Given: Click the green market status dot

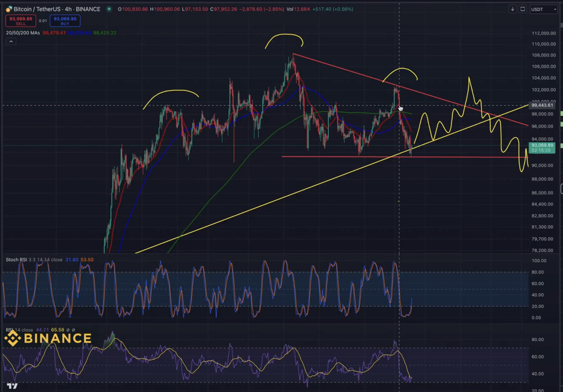Looking at the screenshot, I should (109, 9).
